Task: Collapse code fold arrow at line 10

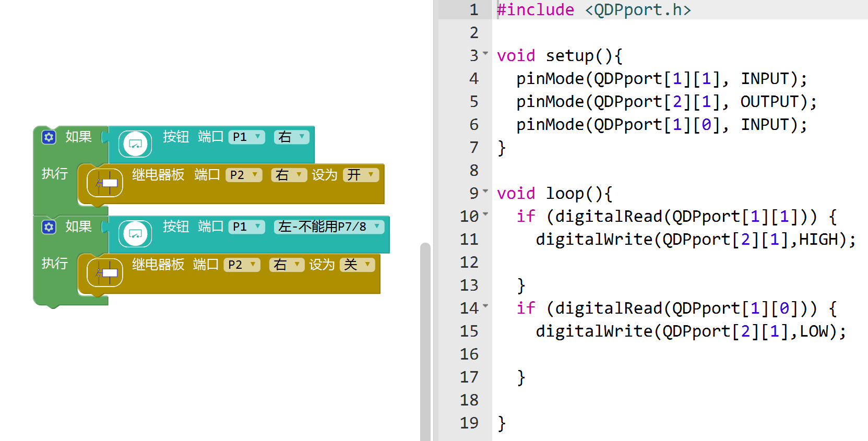Action: click(x=485, y=214)
